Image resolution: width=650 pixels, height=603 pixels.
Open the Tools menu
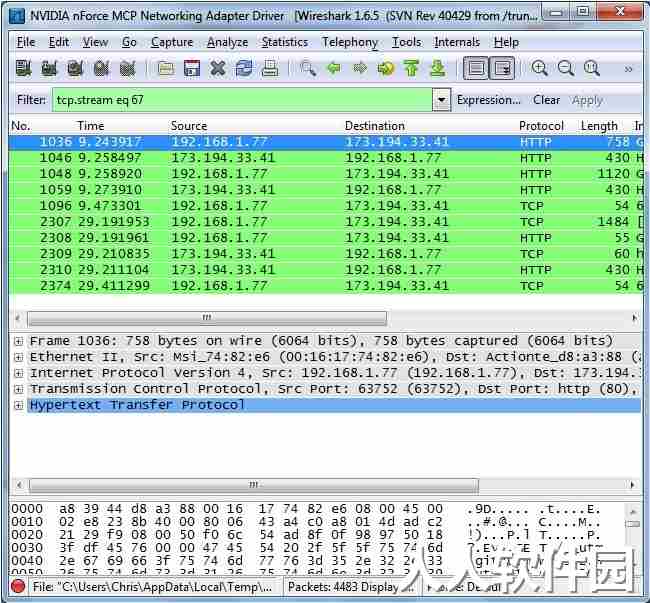407,42
